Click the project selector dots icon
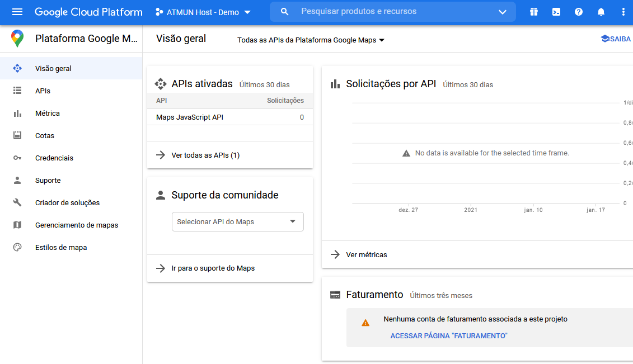The height and width of the screenshot is (364, 633). (159, 12)
